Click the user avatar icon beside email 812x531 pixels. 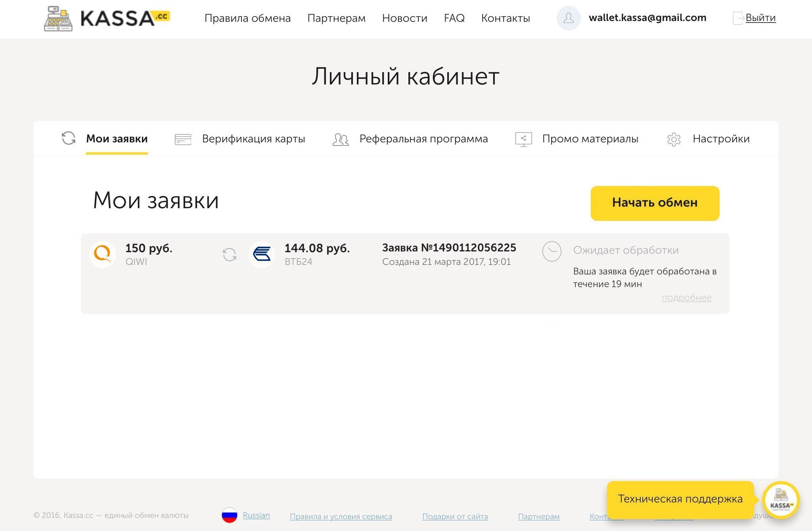[569, 18]
